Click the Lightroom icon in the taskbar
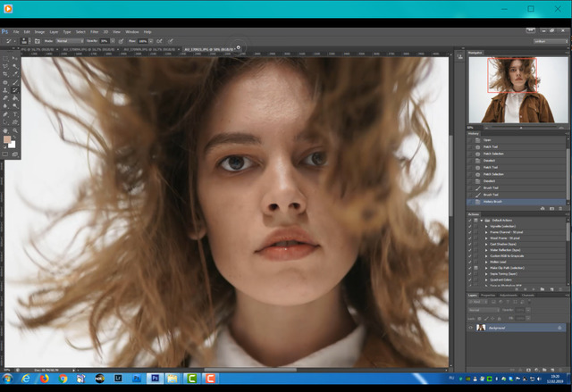Screen dimensions: 572x392 (120, 379)
